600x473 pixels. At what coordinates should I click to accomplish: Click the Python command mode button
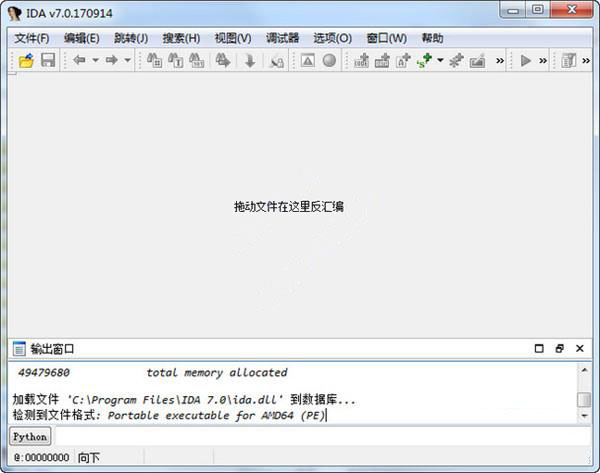[30, 437]
